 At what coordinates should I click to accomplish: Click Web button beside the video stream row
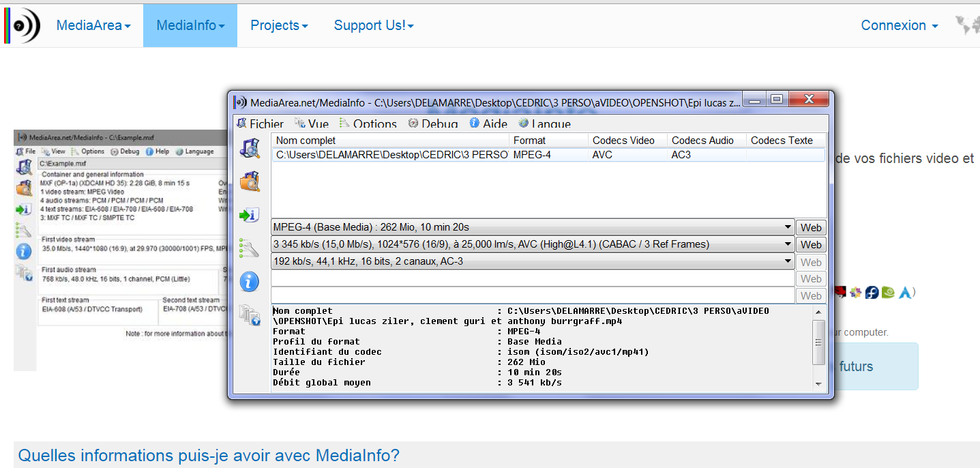(811, 244)
